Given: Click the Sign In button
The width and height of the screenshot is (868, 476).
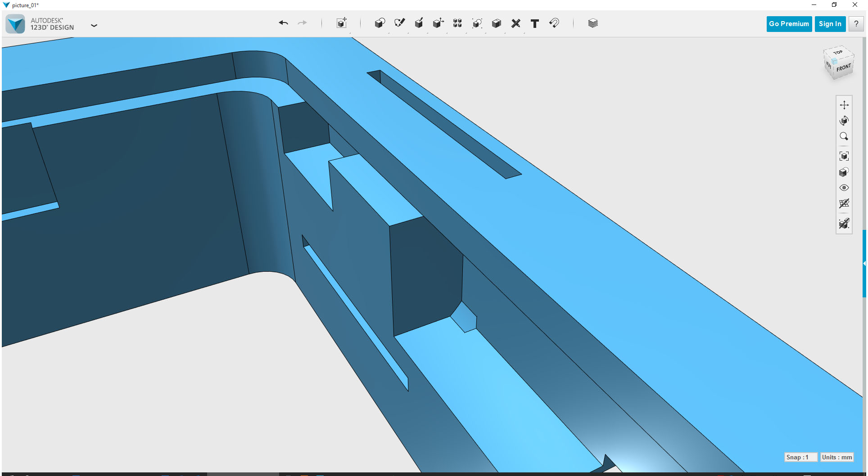Looking at the screenshot, I should [830, 23].
